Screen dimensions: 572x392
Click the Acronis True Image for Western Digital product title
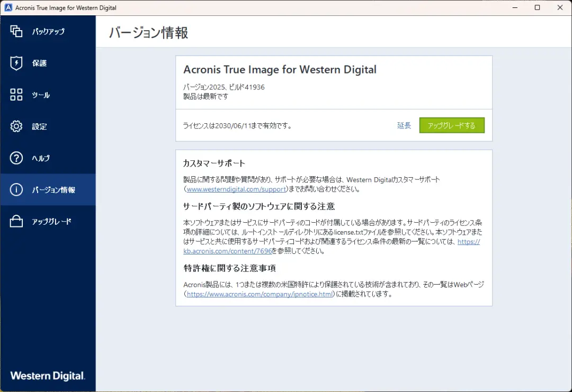pos(280,69)
